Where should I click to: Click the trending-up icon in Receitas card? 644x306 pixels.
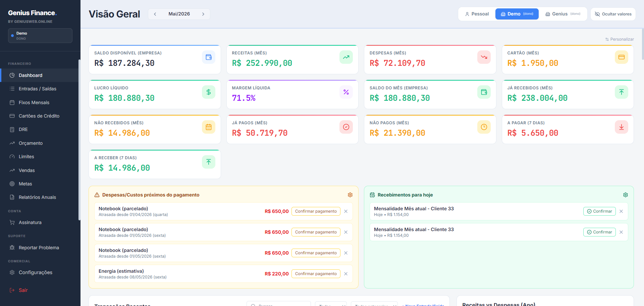click(x=346, y=57)
